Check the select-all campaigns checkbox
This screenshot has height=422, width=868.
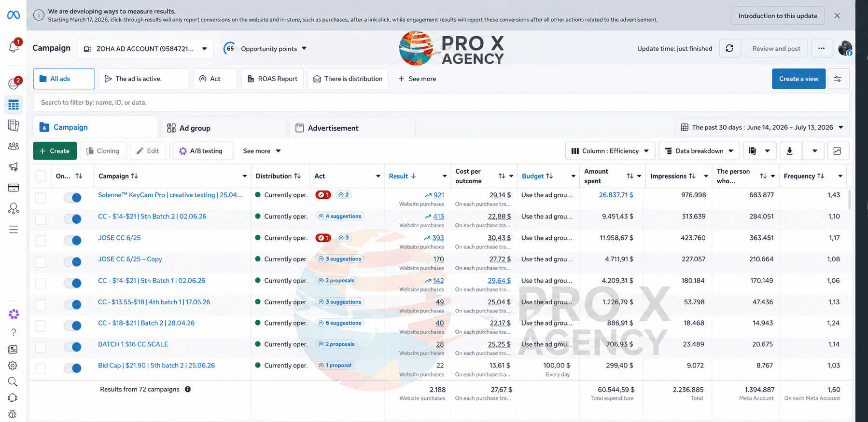pyautogui.click(x=41, y=176)
